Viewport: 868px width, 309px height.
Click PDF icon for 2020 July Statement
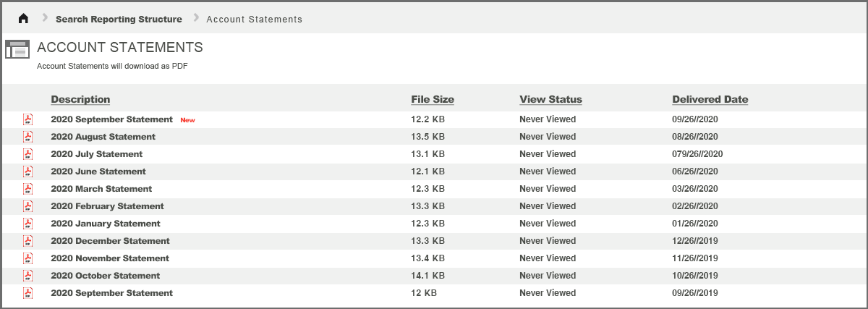(28, 154)
